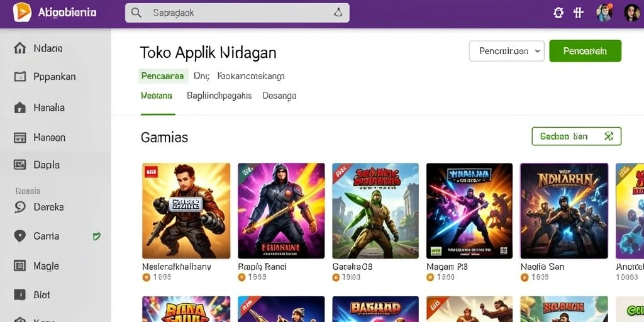Screen dimensions: 644x322
Task: Open the Mesienafkhaibany game thumbnail
Action: click(x=186, y=211)
